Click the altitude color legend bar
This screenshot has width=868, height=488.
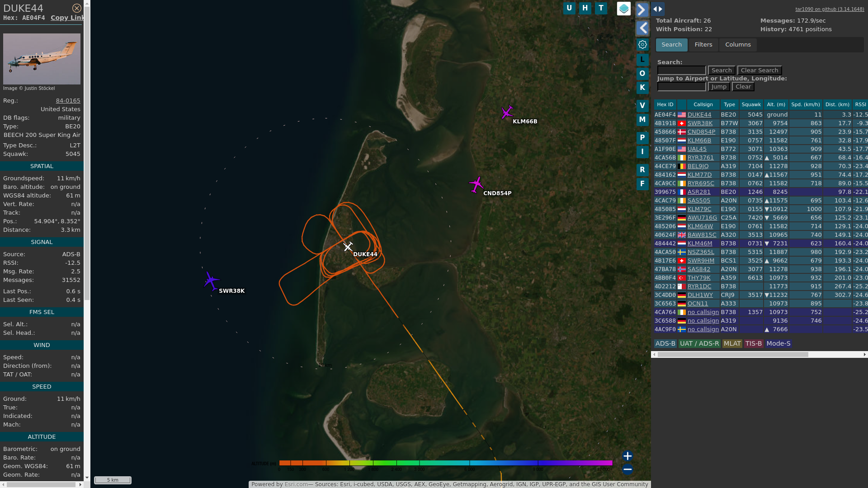[445, 463]
